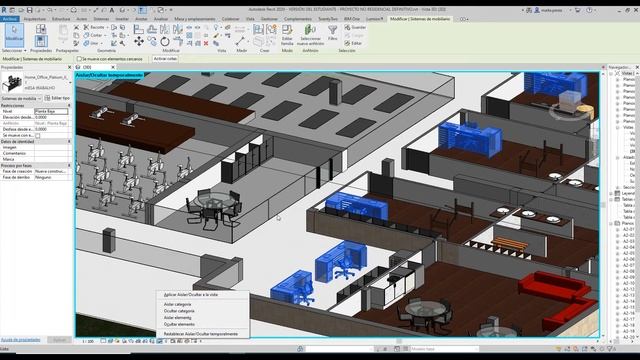The height and width of the screenshot is (360, 640).
Task: Click the signed-in user account name
Action: (x=551, y=10)
